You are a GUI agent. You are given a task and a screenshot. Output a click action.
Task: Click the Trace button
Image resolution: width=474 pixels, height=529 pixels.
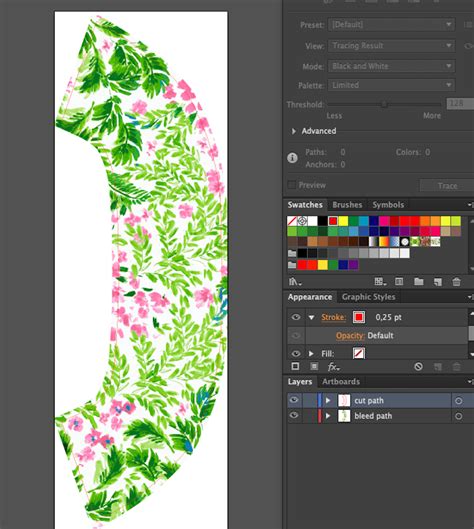coord(447,186)
